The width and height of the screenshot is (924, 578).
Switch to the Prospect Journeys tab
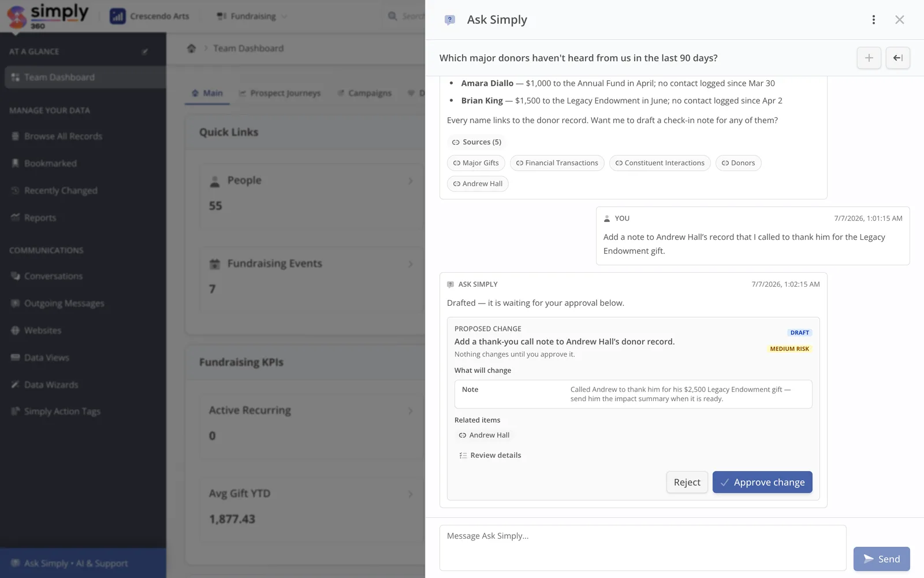(x=280, y=93)
